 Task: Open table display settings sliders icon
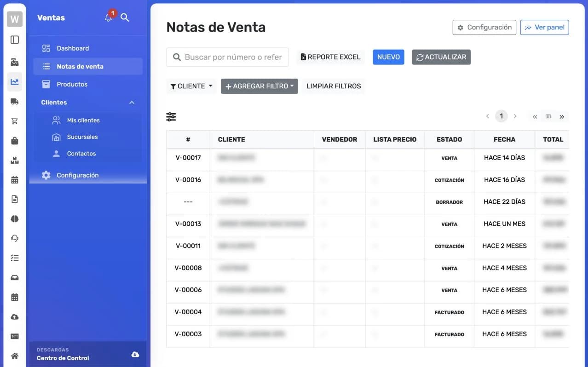[171, 117]
